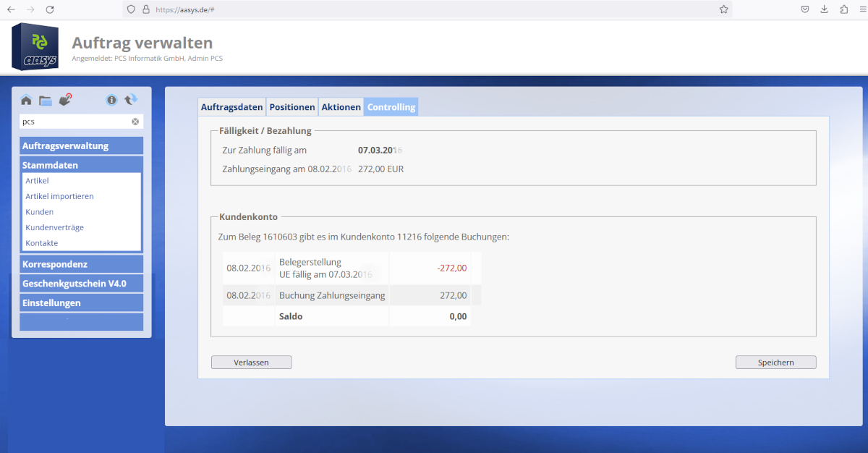The height and width of the screenshot is (453, 868).
Task: Clear the pcs search field
Action: (135, 122)
